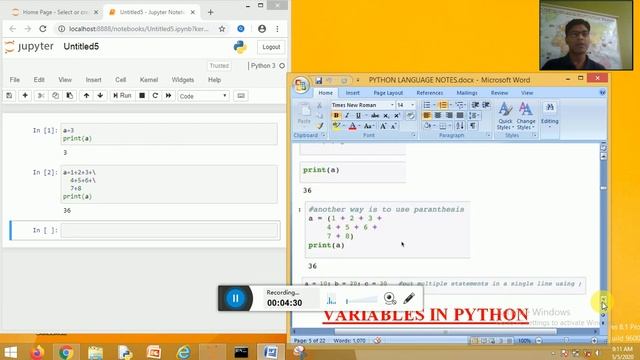
Task: Rename the notebook title Untitled5
Action: (81, 47)
